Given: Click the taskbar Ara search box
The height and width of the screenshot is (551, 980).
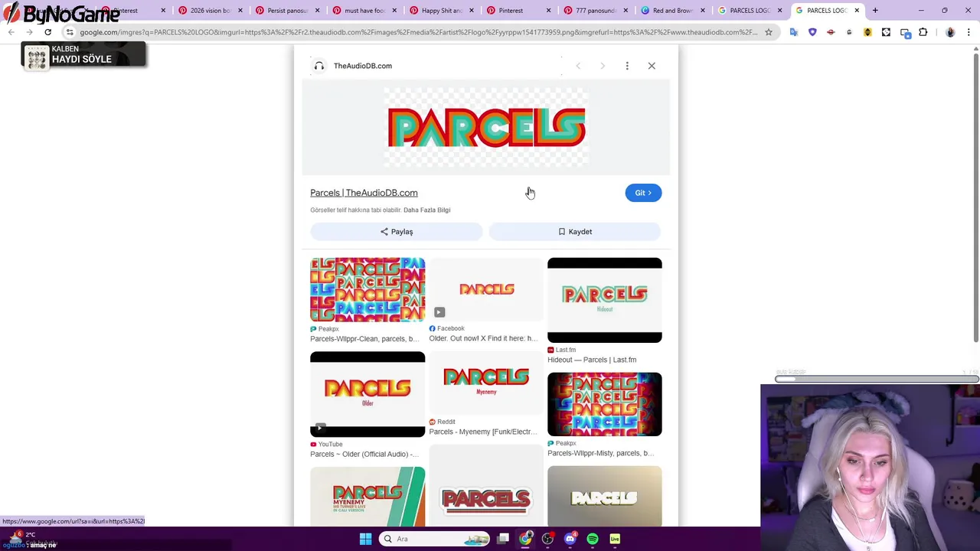Looking at the screenshot, I should tap(435, 539).
